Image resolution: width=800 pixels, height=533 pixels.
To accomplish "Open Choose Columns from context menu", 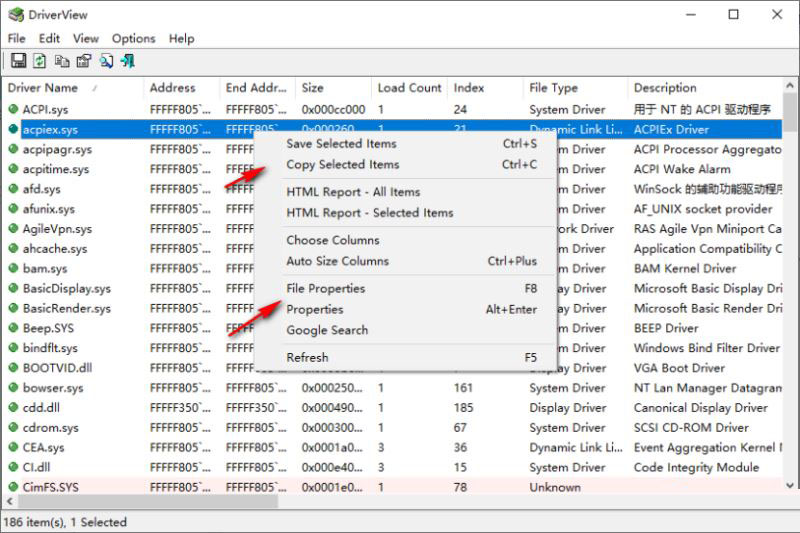I will coord(406,240).
